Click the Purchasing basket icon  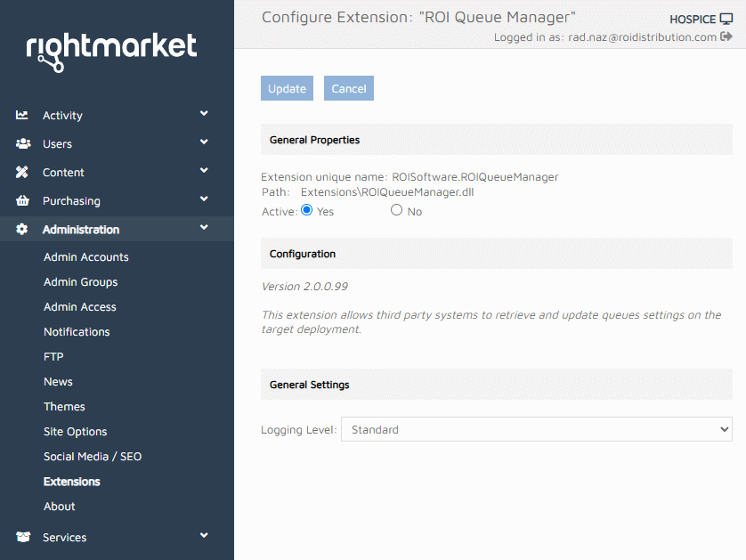pyautogui.click(x=22, y=200)
